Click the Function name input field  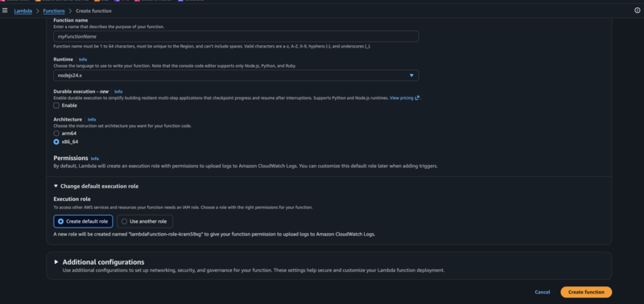coord(236,36)
